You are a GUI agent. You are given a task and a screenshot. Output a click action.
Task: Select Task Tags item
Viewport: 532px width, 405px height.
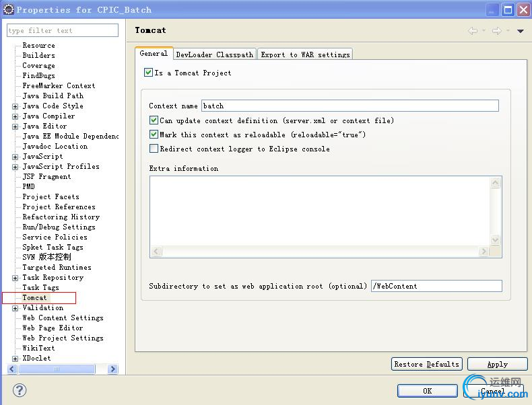(x=40, y=287)
